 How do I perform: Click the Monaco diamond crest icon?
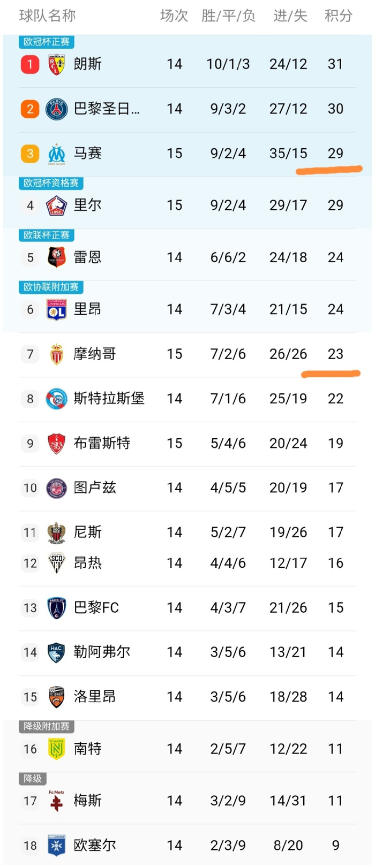55,354
